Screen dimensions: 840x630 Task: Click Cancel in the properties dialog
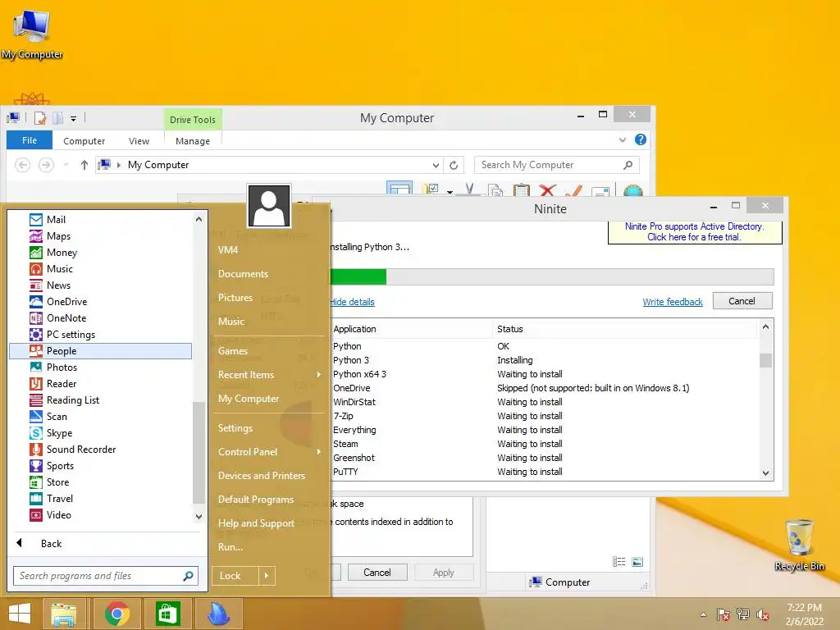tap(377, 572)
